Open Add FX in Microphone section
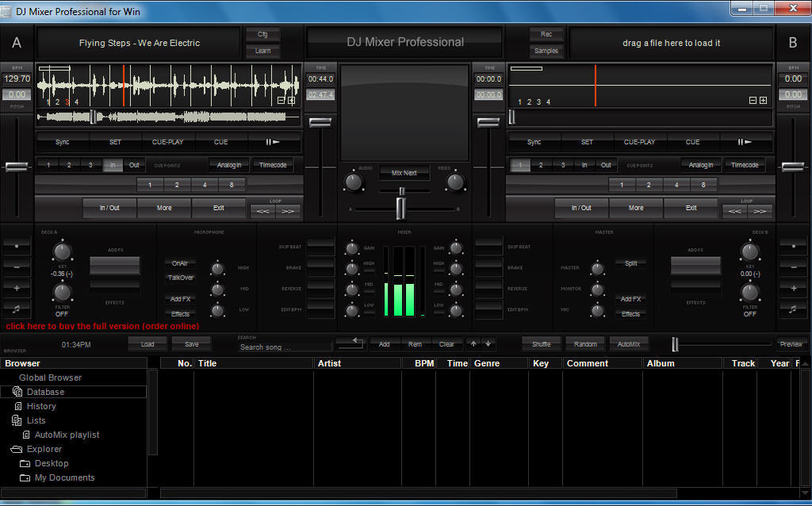 180,299
